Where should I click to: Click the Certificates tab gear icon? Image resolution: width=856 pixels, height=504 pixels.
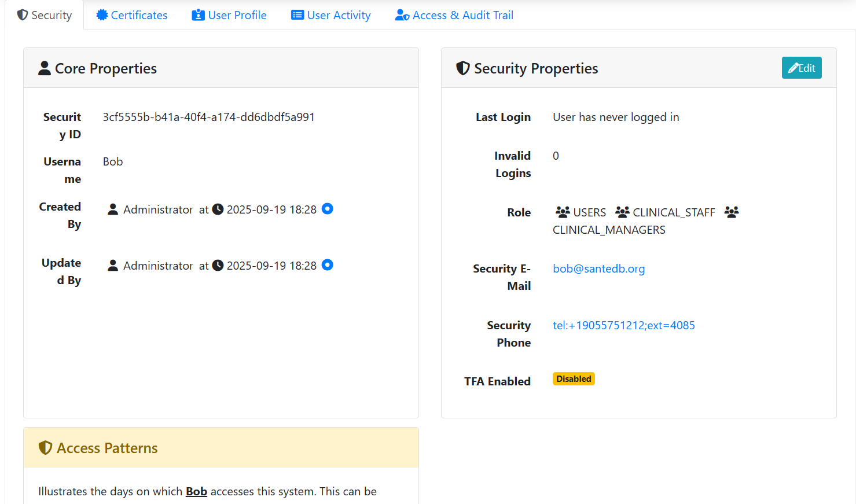102,15
